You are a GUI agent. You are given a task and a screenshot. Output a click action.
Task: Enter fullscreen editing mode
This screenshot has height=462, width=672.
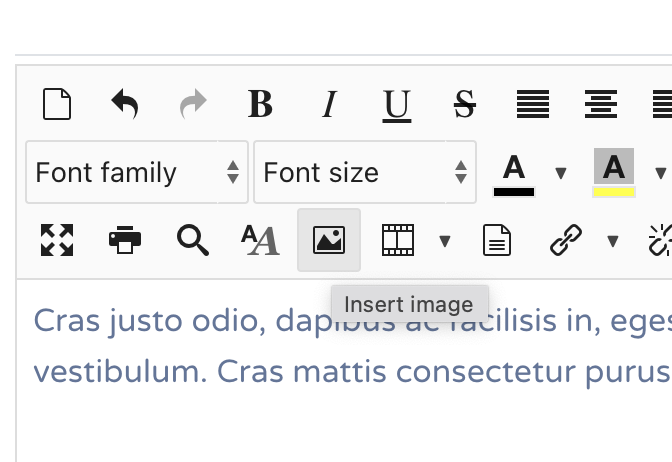pos(57,240)
